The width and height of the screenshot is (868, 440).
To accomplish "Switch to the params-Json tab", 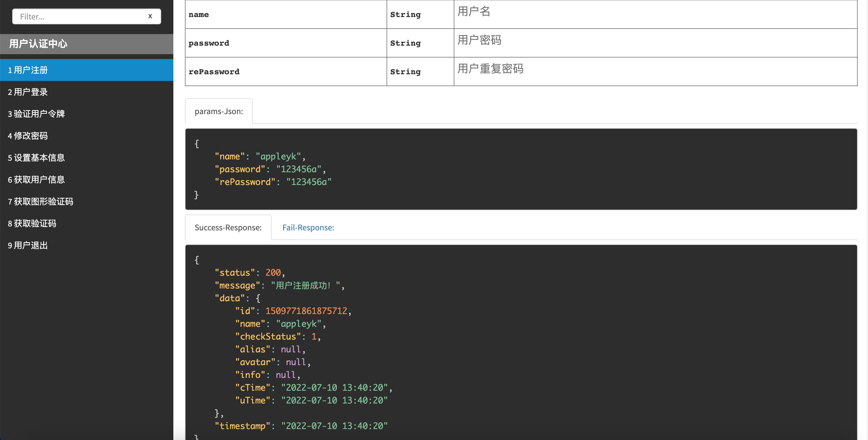I will (x=219, y=111).
